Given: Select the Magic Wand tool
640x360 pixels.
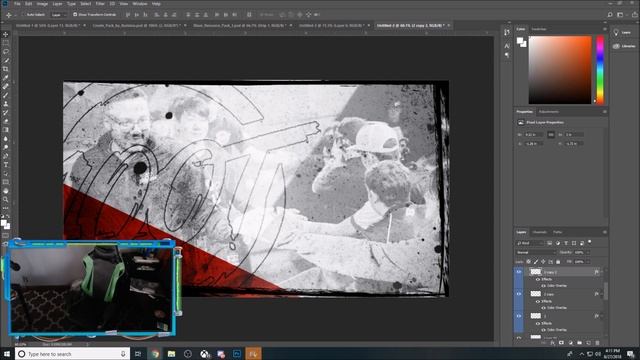Looking at the screenshot, I should pos(6,60).
